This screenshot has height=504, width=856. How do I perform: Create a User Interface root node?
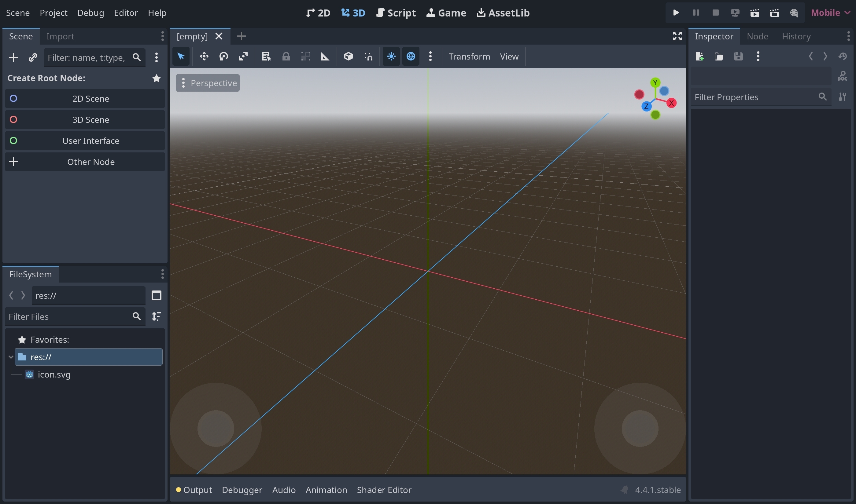point(85,141)
